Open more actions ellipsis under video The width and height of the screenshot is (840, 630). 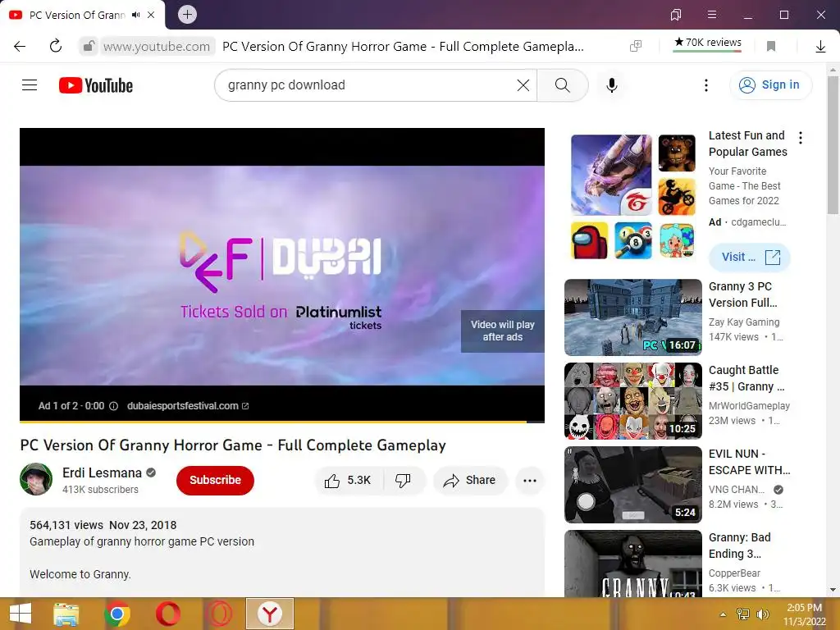click(x=530, y=481)
